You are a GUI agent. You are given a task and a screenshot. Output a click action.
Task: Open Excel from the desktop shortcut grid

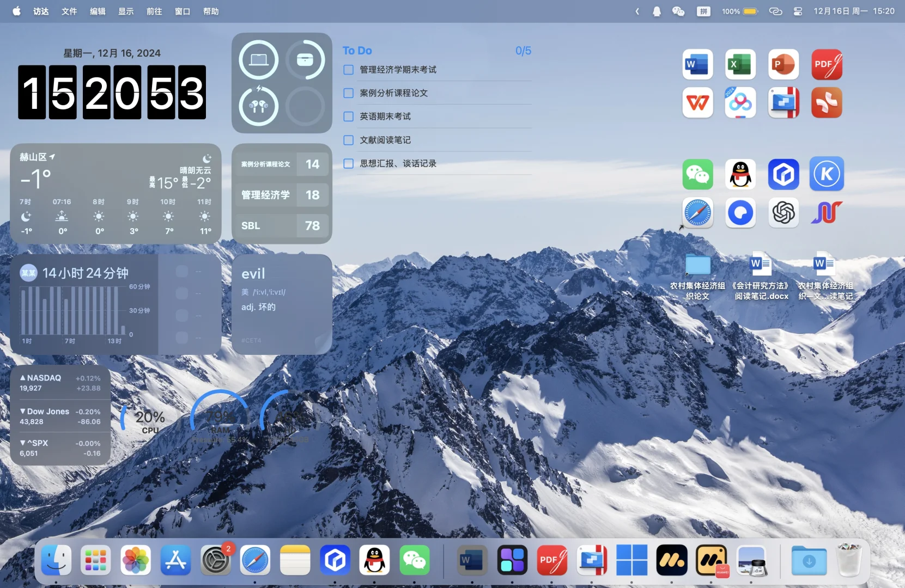click(740, 64)
